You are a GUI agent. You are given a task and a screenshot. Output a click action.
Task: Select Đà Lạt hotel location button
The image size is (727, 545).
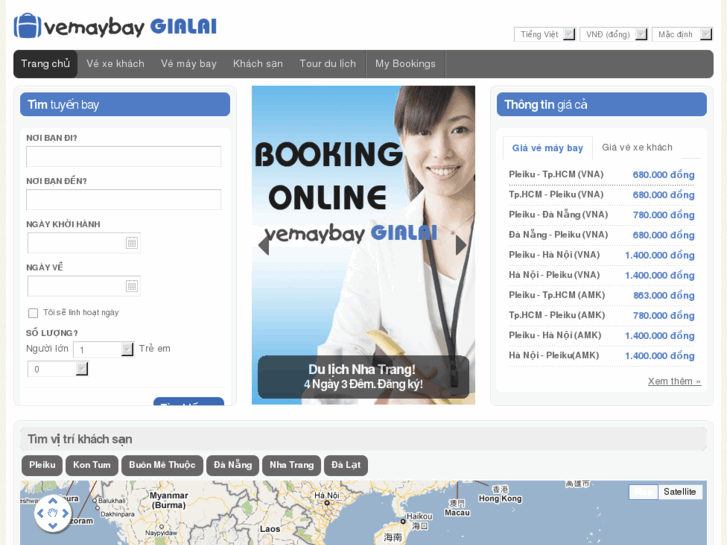pos(346,465)
